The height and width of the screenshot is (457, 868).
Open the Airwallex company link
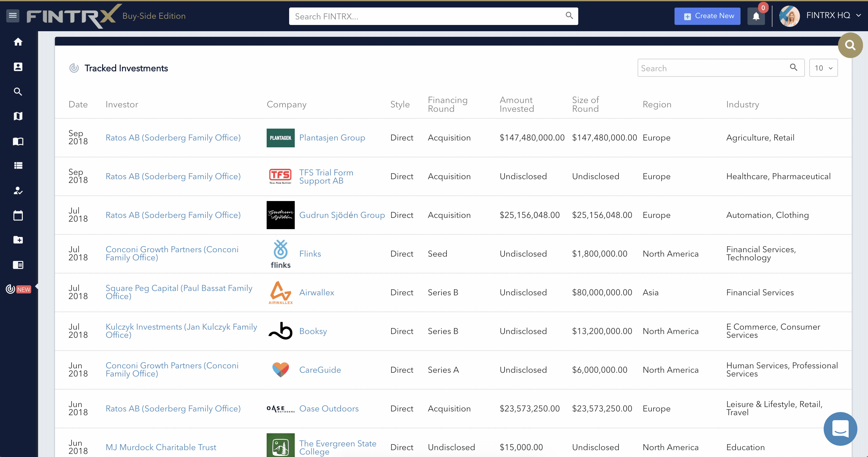(x=317, y=293)
